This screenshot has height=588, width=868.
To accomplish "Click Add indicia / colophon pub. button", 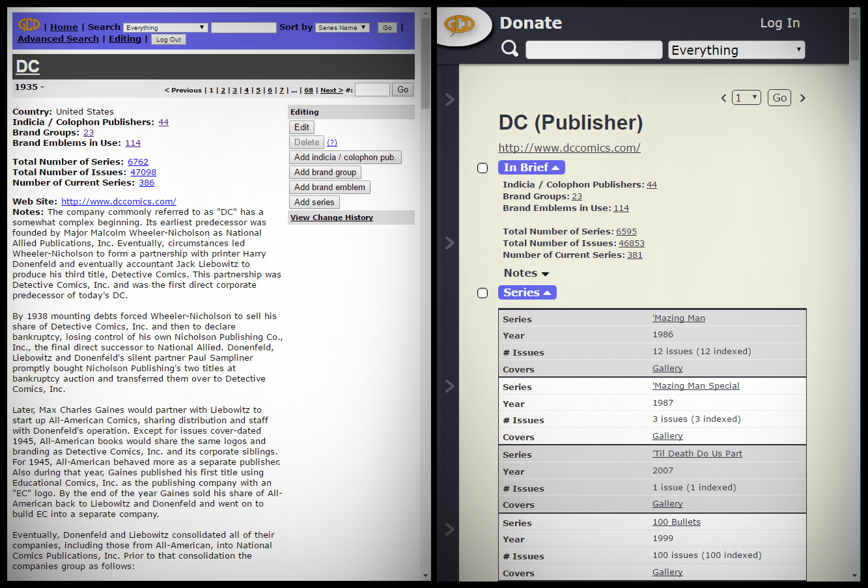I will click(x=345, y=158).
